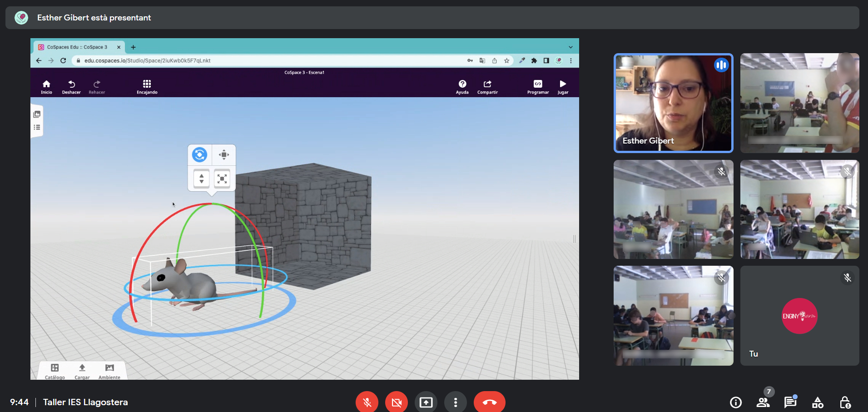Click the browser forward arrow
The image size is (868, 412).
(x=51, y=60)
